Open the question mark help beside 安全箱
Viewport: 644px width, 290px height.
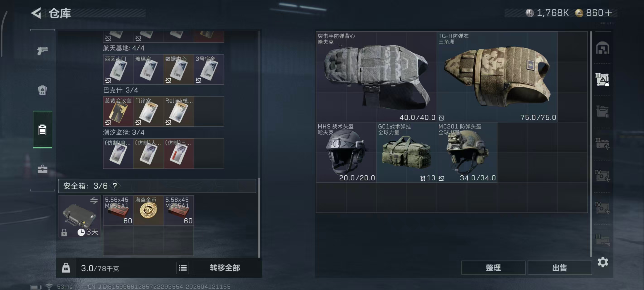pos(115,186)
